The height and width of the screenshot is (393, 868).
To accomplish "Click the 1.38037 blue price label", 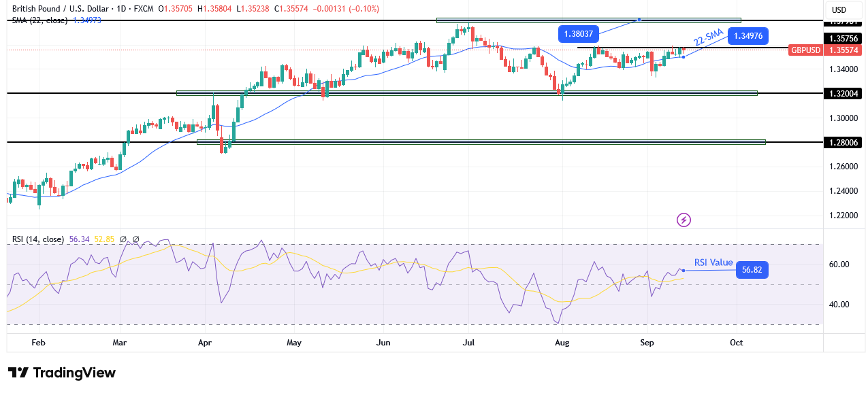I will click(x=579, y=33).
